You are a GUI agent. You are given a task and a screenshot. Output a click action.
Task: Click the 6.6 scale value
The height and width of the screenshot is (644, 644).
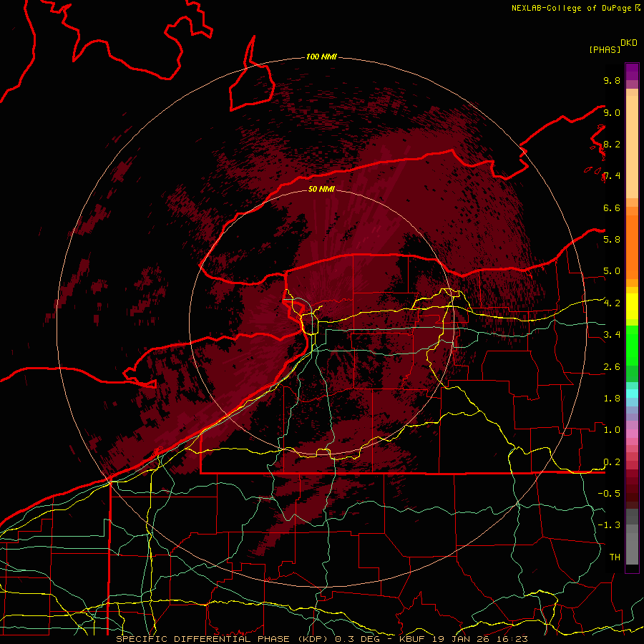(x=612, y=208)
